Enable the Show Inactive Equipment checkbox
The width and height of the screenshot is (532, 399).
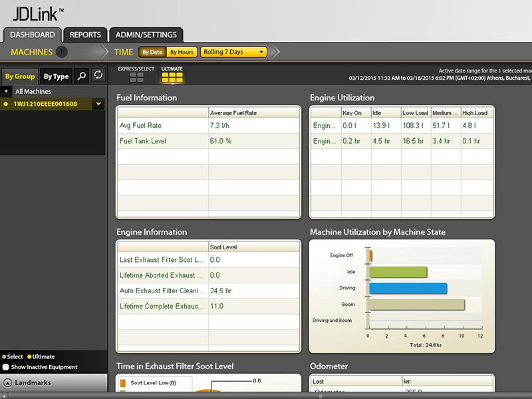point(5,367)
